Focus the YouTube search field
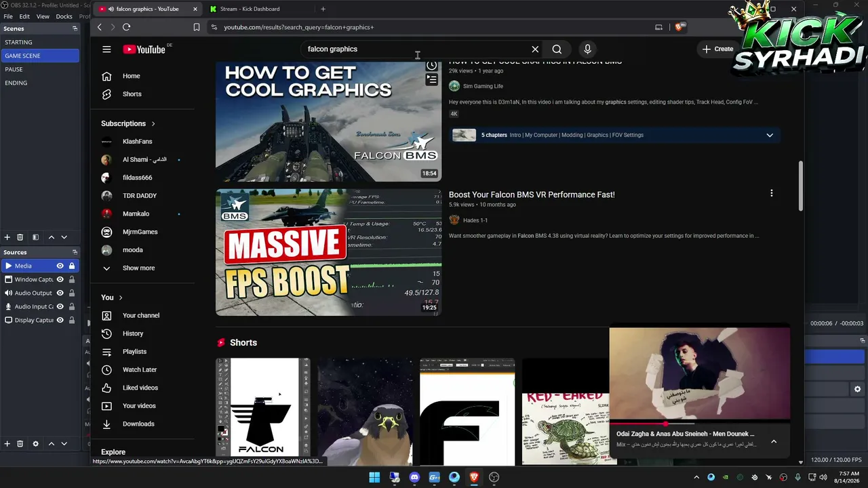868x488 pixels. coord(416,49)
